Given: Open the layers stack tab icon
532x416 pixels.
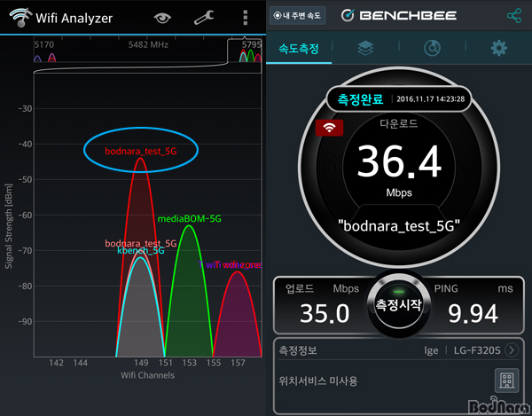Looking at the screenshot, I should 365,48.
